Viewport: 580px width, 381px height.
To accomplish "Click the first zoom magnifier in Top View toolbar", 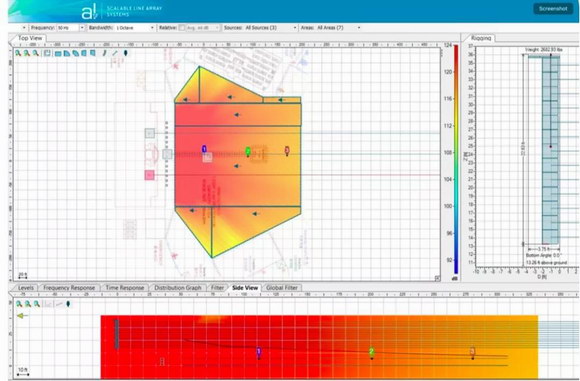I will tap(18, 53).
